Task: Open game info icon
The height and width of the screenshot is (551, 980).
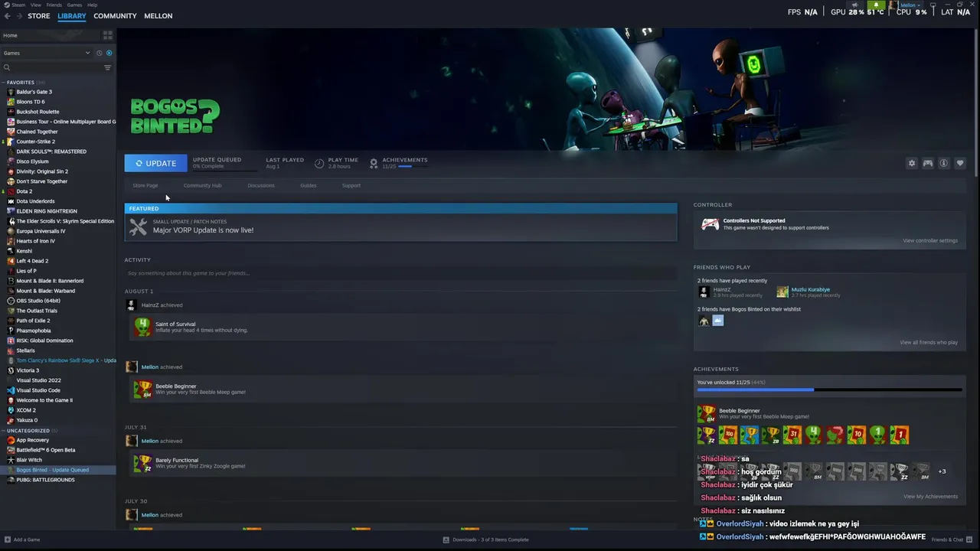Action: [943, 163]
